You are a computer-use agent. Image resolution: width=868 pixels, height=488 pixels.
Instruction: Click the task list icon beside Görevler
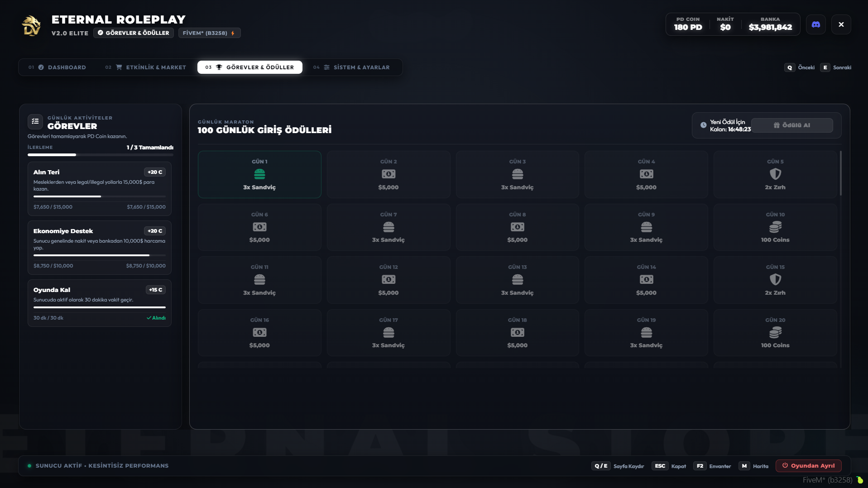[35, 121]
